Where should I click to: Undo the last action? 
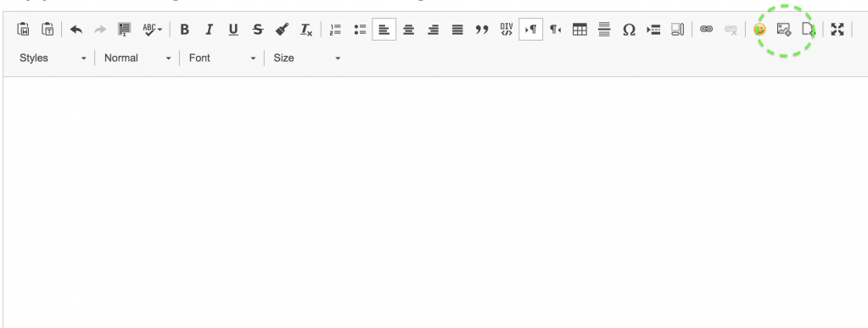pos(76,30)
